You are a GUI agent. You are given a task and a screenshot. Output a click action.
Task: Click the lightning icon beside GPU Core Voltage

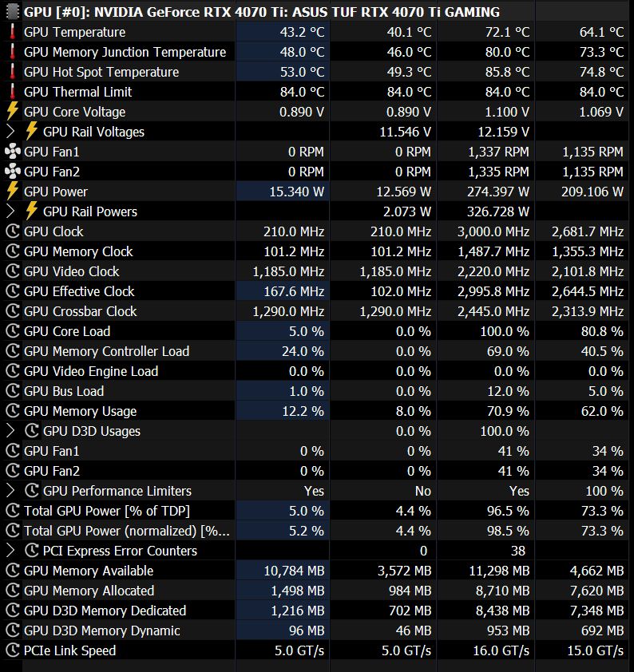tap(12, 112)
